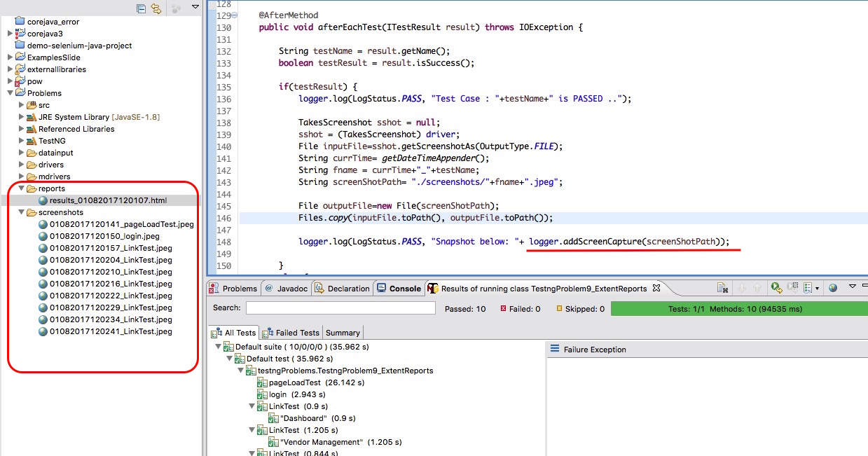Click the Collapse All icon in Package Explorer
This screenshot has width=868, height=456.
[x=141, y=8]
